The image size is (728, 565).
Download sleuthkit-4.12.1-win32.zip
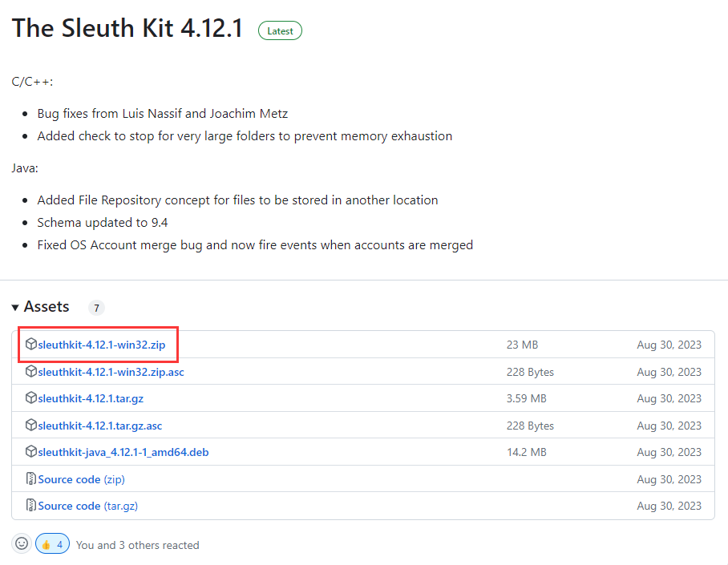pyautogui.click(x=102, y=345)
